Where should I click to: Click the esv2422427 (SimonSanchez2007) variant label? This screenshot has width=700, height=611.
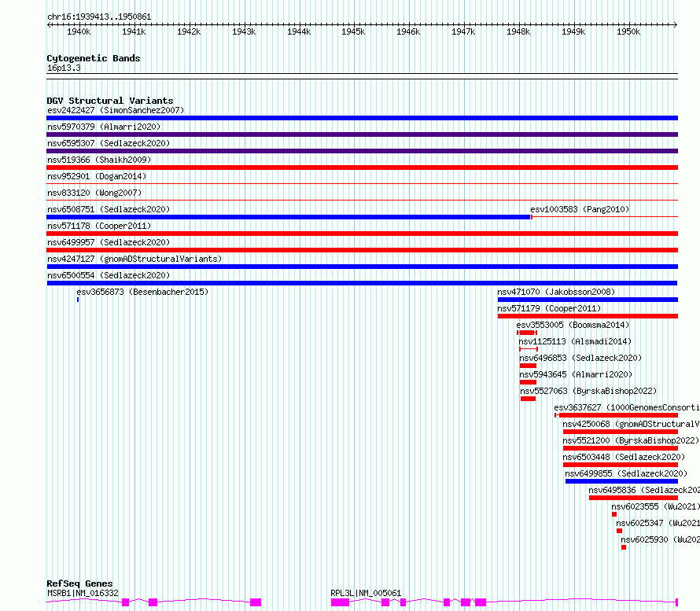pos(116,110)
